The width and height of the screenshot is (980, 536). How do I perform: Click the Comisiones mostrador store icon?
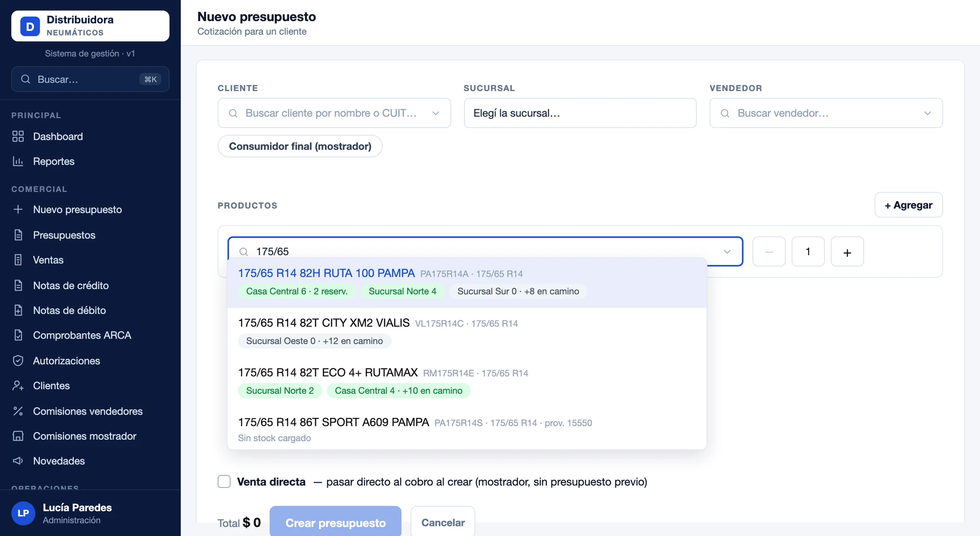pyautogui.click(x=18, y=436)
